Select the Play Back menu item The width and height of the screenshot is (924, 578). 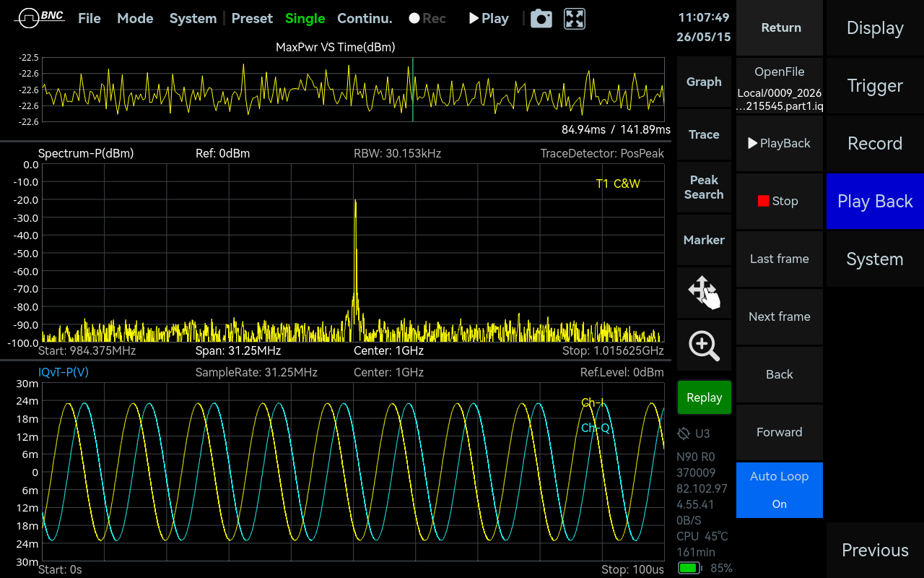pyautogui.click(x=875, y=201)
